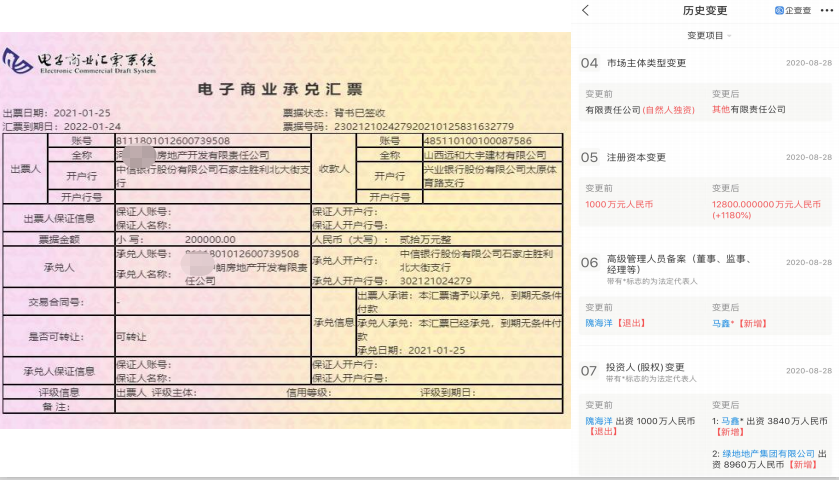Click the (+1180%) increase text
839x480 pixels.
731,215
